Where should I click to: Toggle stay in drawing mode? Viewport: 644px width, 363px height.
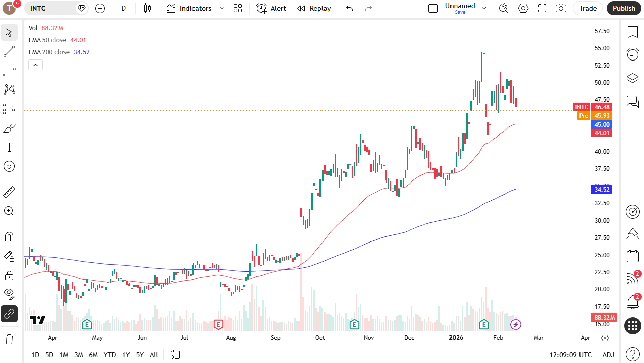(x=9, y=256)
